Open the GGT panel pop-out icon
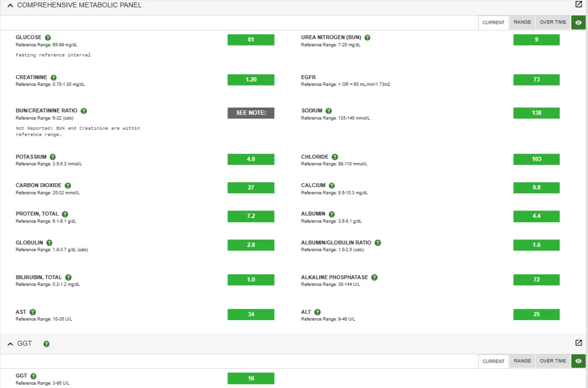Viewport: 588px width, 388px height. pos(578,343)
